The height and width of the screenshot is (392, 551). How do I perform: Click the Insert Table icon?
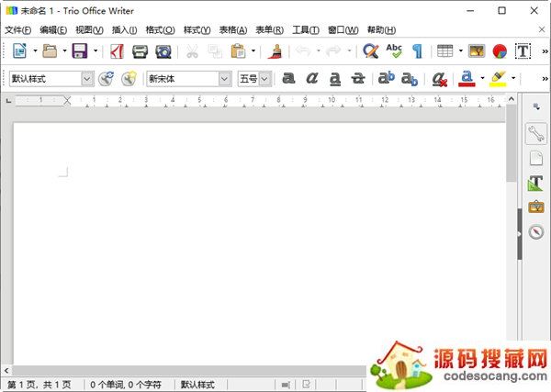pyautogui.click(x=444, y=51)
